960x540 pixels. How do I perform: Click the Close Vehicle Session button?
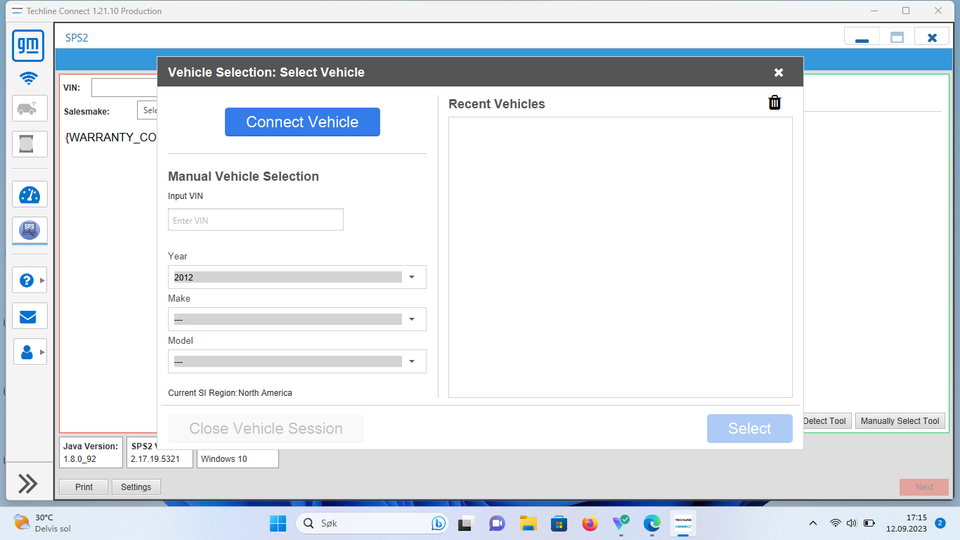266,429
